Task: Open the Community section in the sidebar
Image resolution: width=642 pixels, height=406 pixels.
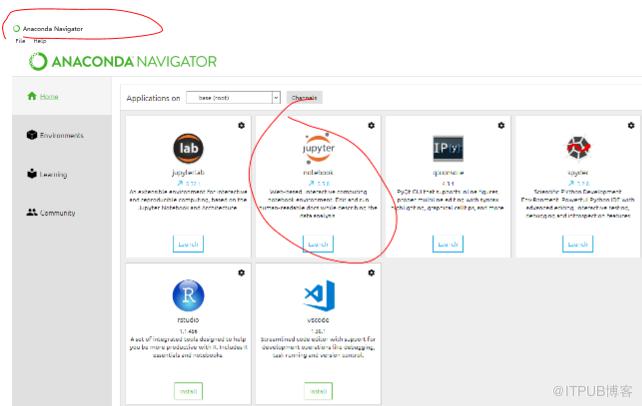Action: point(51,213)
